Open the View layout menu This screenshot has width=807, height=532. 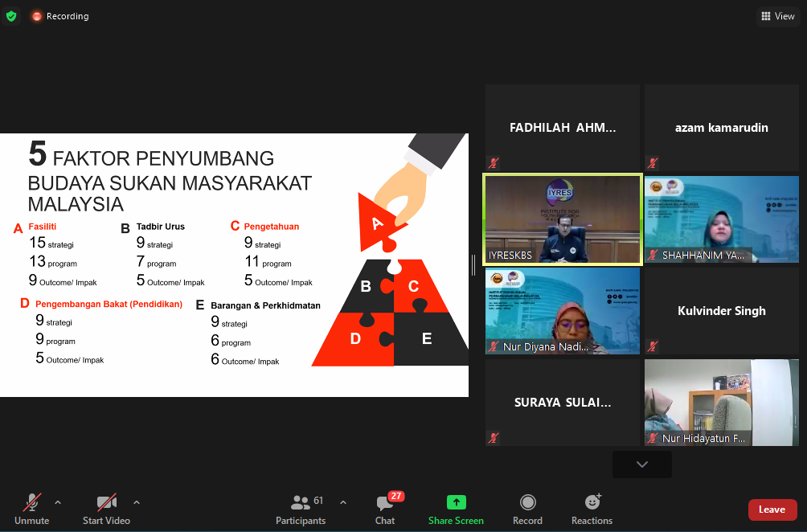[777, 16]
